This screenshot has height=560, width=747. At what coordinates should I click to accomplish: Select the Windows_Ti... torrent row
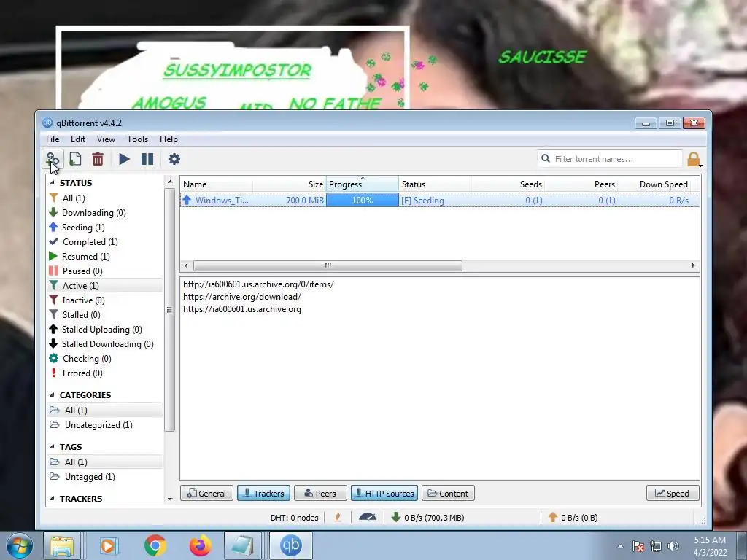(440, 201)
